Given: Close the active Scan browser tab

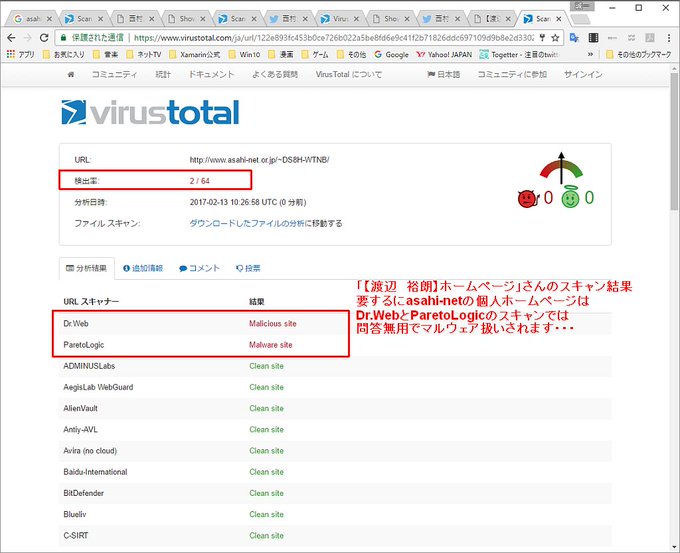Looking at the screenshot, I should [x=559, y=19].
